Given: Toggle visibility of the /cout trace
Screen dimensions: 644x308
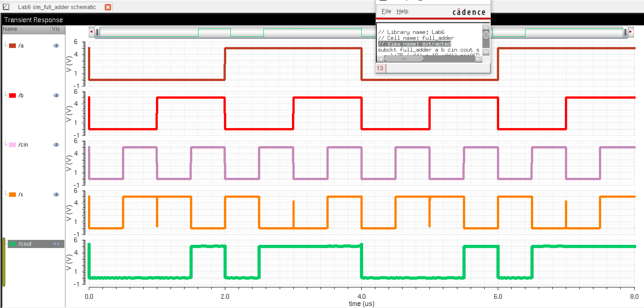Looking at the screenshot, I should (x=56, y=244).
